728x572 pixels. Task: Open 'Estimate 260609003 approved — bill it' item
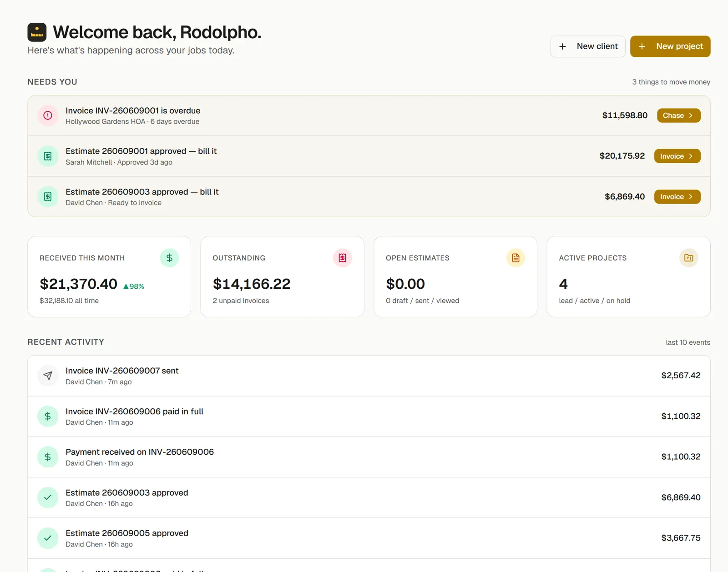click(369, 197)
